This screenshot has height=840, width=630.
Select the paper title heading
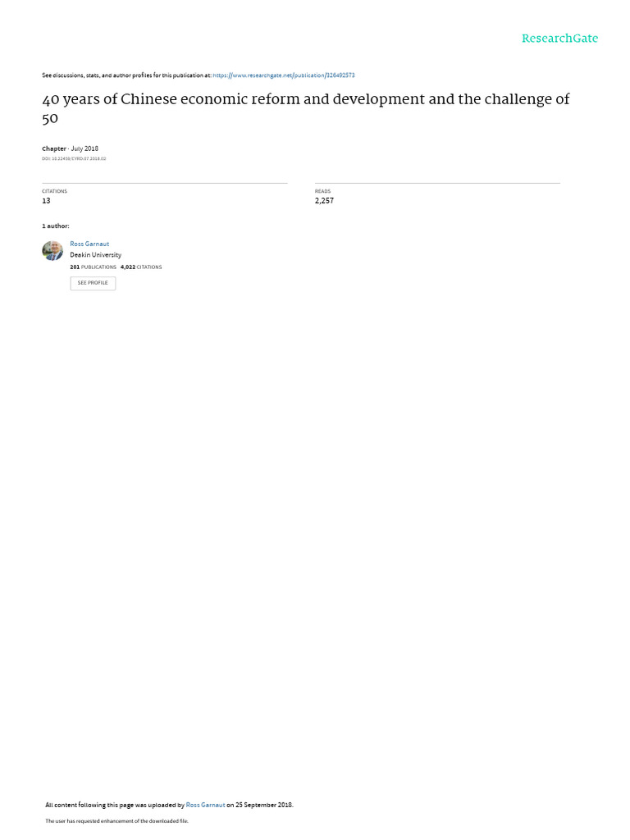tap(306, 108)
